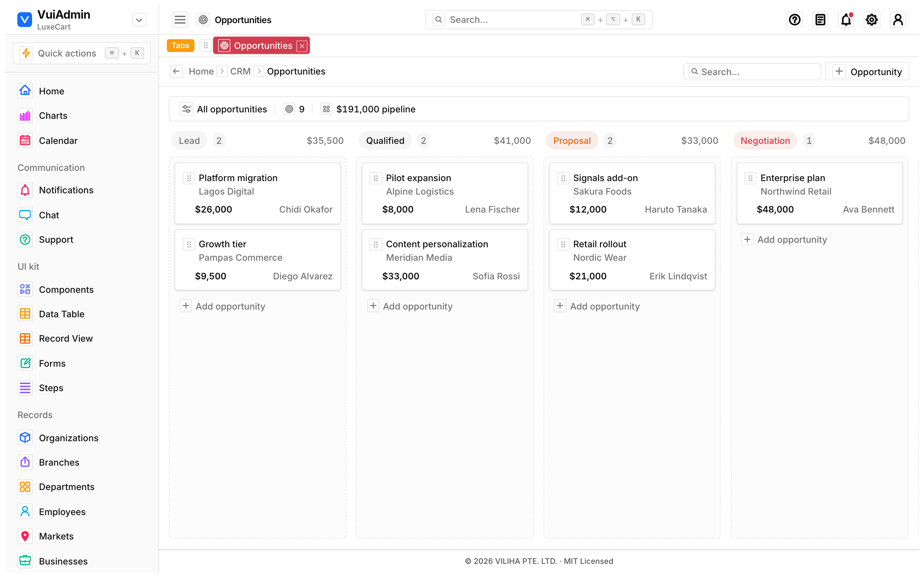The image size is (924, 578).
Task: Open the Branches sidebar icon
Action: (25, 462)
